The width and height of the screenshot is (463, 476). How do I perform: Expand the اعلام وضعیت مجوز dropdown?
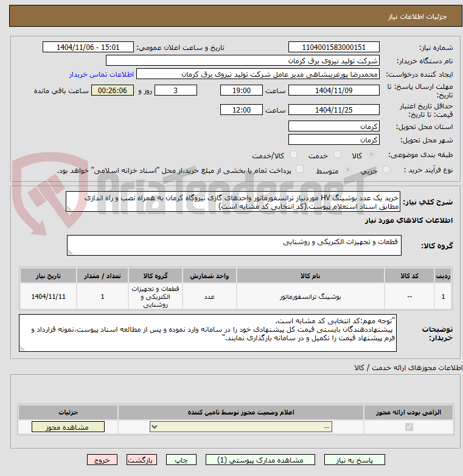click(x=241, y=427)
